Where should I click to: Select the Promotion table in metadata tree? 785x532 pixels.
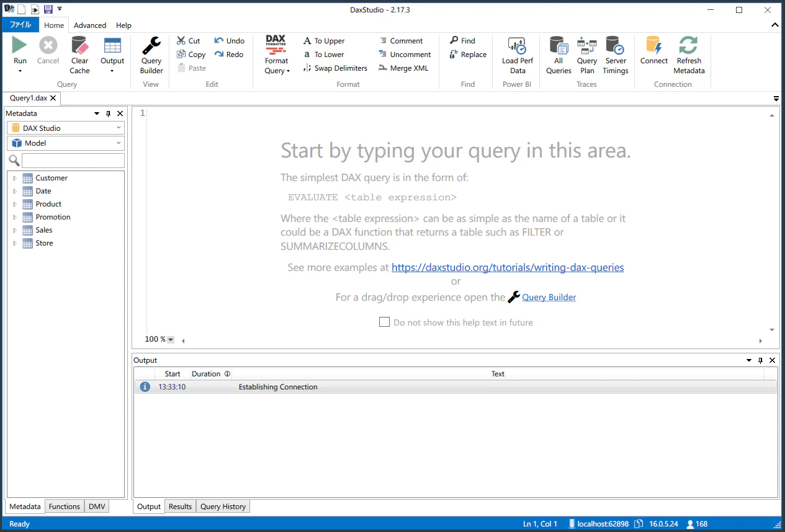click(x=53, y=217)
